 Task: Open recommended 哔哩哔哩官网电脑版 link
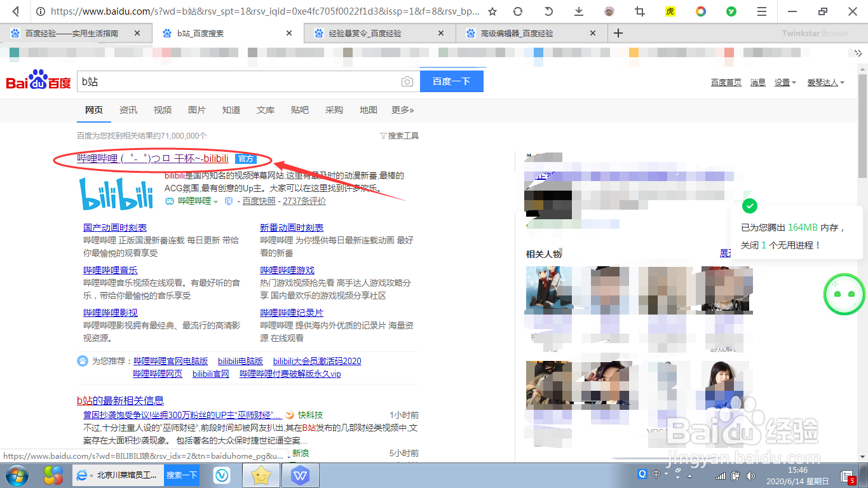pos(170,361)
